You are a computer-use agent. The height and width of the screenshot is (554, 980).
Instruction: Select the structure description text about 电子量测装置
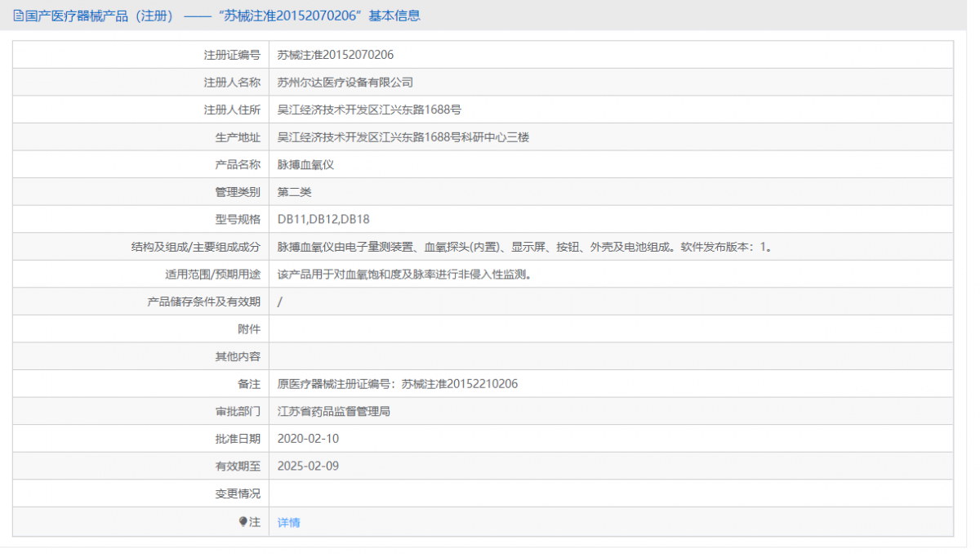click(524, 247)
